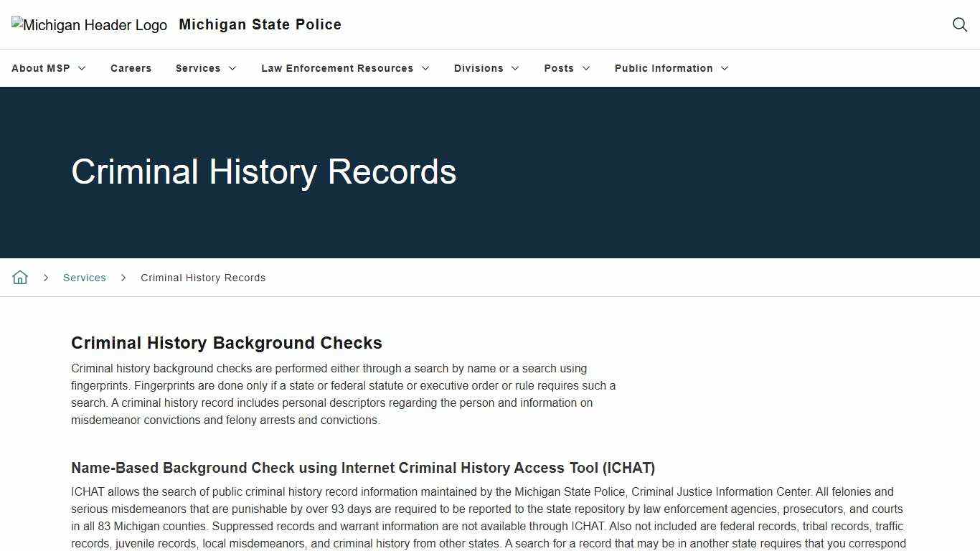Open the Law Enforcement Resources dropdown arrow
This screenshot has height=551, width=980.
tap(425, 68)
